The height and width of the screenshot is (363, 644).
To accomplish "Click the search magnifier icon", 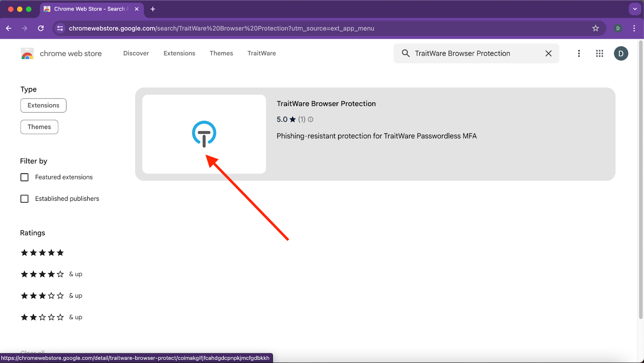I will click(406, 53).
